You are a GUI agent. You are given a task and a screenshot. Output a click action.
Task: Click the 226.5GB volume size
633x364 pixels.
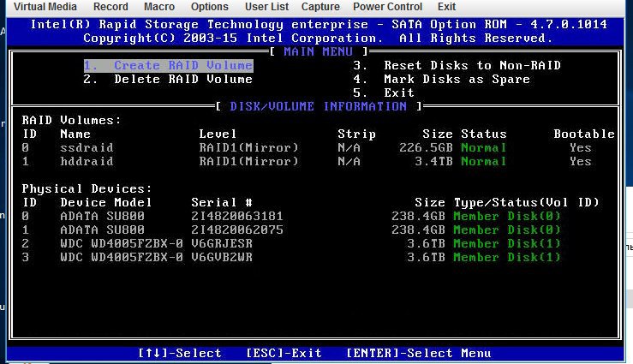click(x=426, y=147)
